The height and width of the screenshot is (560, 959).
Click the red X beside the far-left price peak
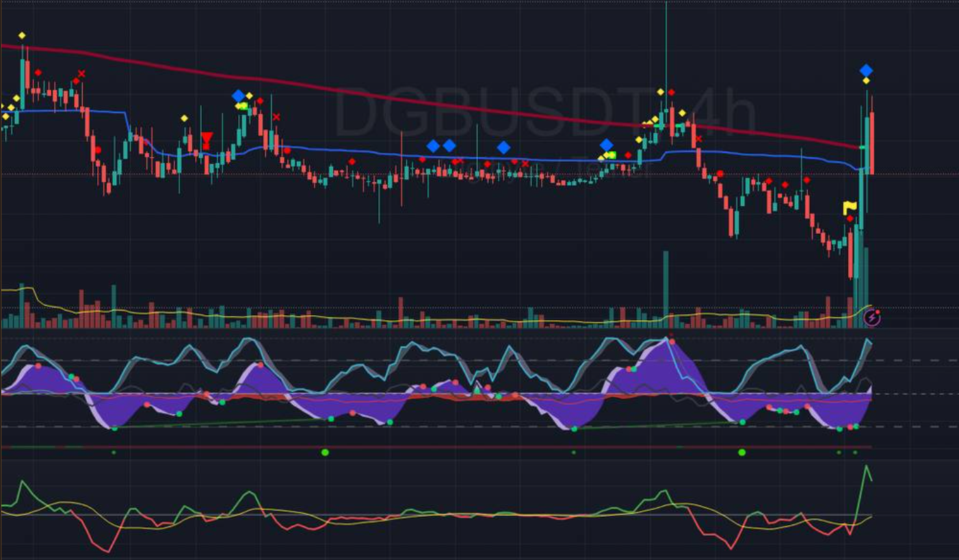(x=81, y=74)
